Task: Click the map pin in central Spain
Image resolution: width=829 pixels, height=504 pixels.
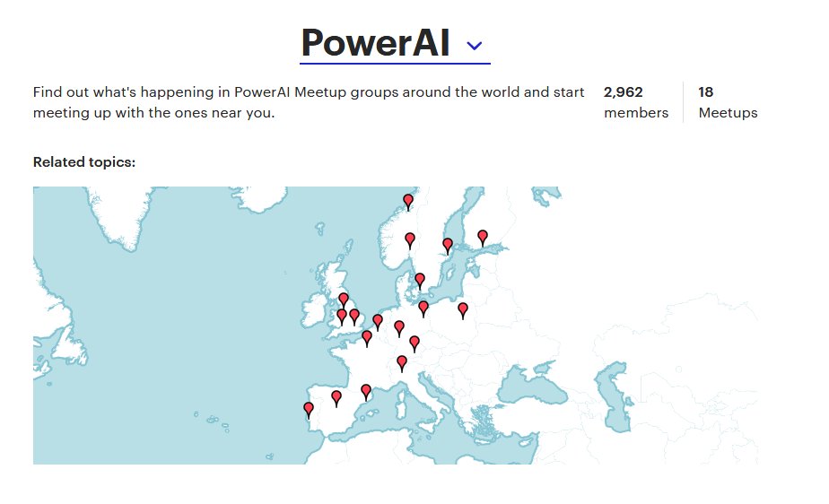Action: 336,398
